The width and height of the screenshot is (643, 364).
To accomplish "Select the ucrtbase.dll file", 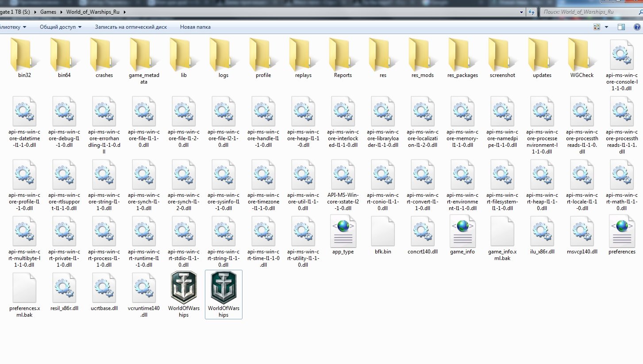I will point(104,291).
